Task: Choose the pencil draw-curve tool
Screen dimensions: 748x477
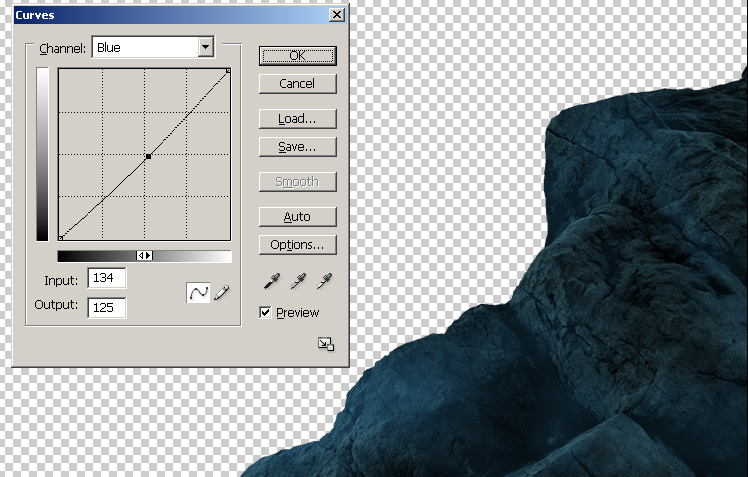Action: click(221, 292)
